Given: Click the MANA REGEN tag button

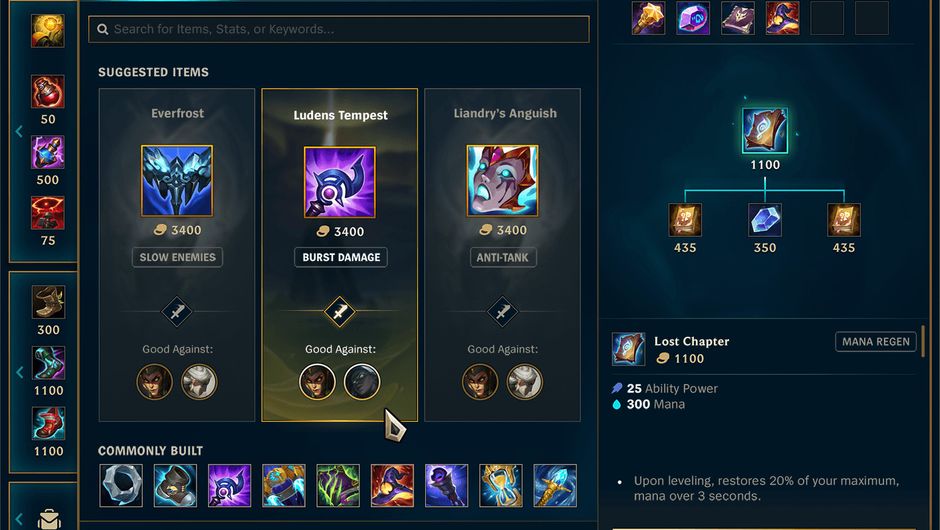Looking at the screenshot, I should click(876, 342).
